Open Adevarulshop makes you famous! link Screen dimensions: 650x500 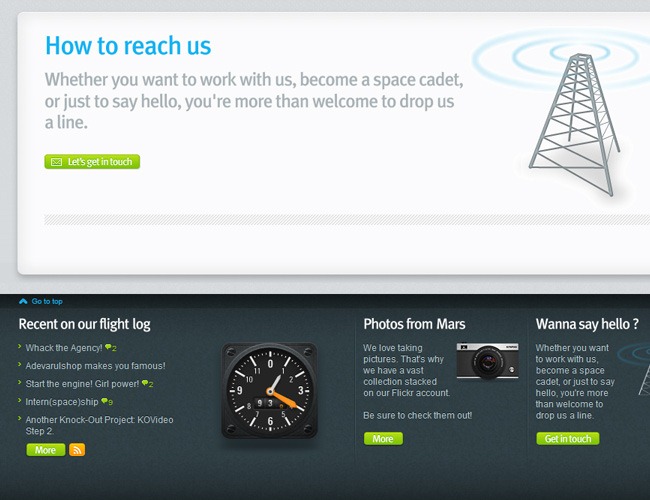click(x=95, y=366)
